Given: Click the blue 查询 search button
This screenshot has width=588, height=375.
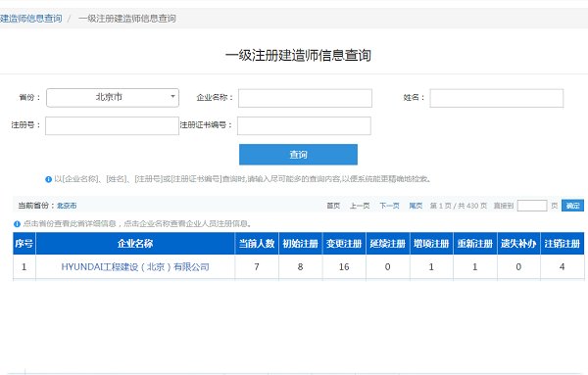Looking at the screenshot, I should pyautogui.click(x=298, y=155).
